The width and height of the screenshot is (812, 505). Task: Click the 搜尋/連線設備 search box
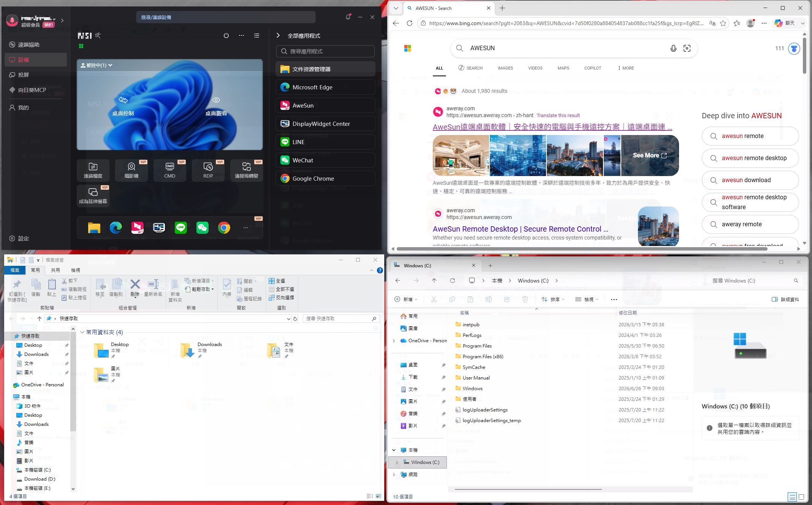point(226,17)
